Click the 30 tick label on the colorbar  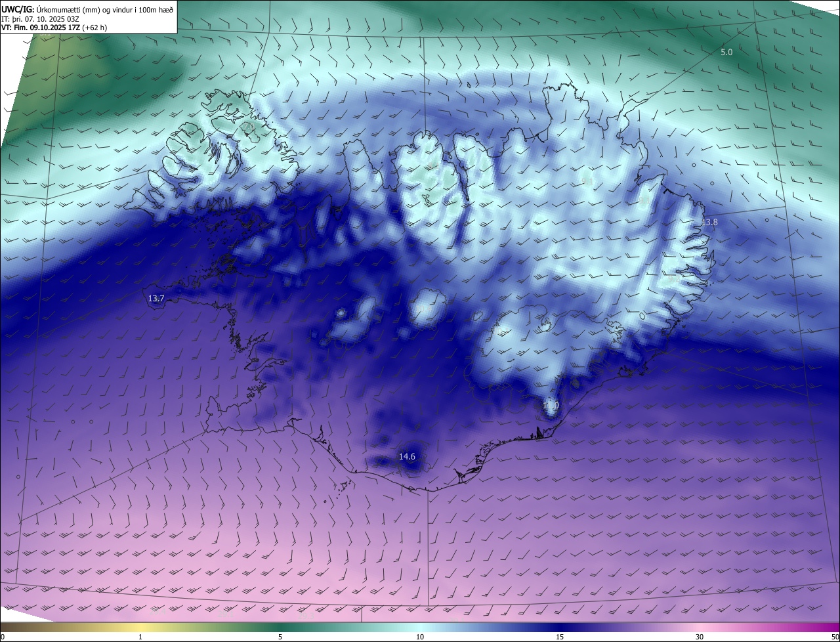click(x=700, y=637)
